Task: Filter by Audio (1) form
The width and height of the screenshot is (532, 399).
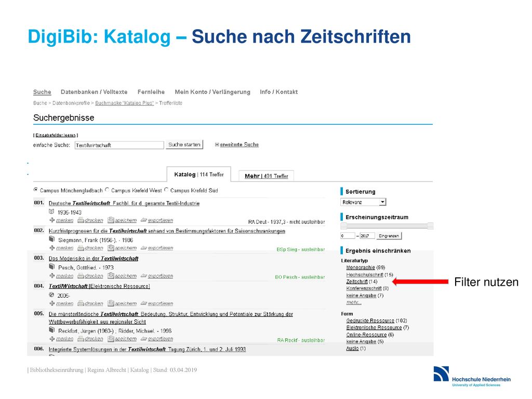Action: click(x=356, y=349)
